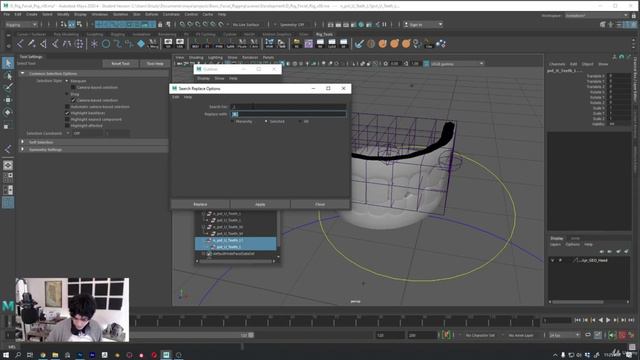Open the Edit menu in Search Replace Options
640x360 pixels.
[176, 97]
